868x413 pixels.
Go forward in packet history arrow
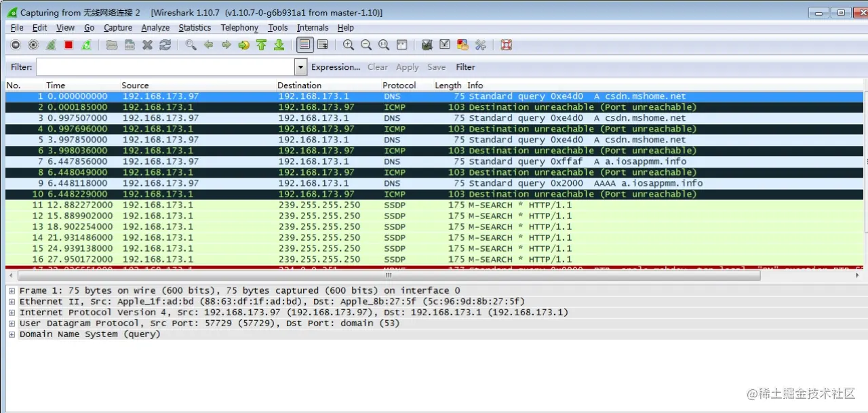pyautogui.click(x=226, y=45)
